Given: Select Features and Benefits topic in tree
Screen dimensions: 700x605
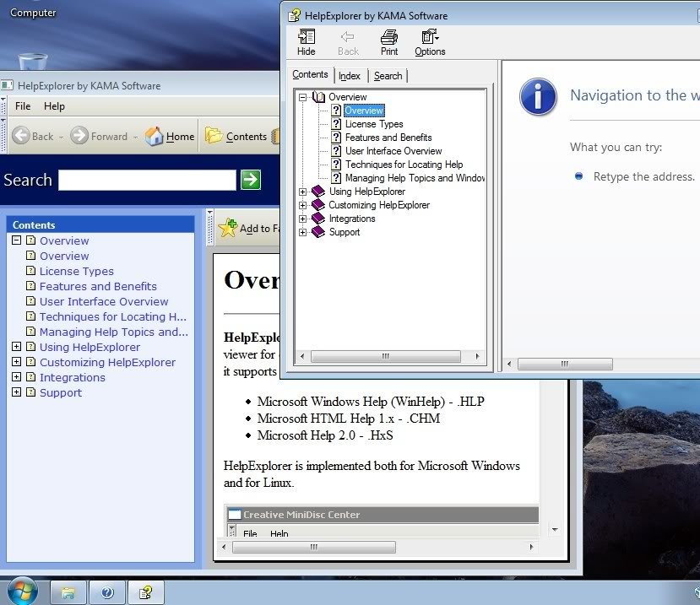Looking at the screenshot, I should (x=388, y=138).
